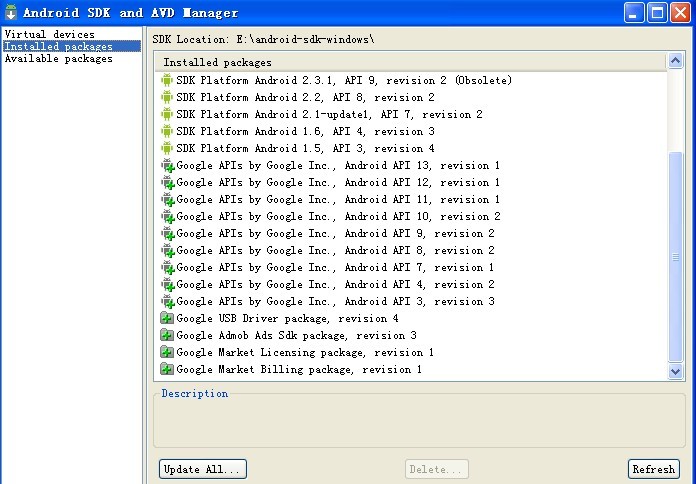Select the Google USB Driver package icon
The height and width of the screenshot is (484, 696).
[x=167, y=318]
